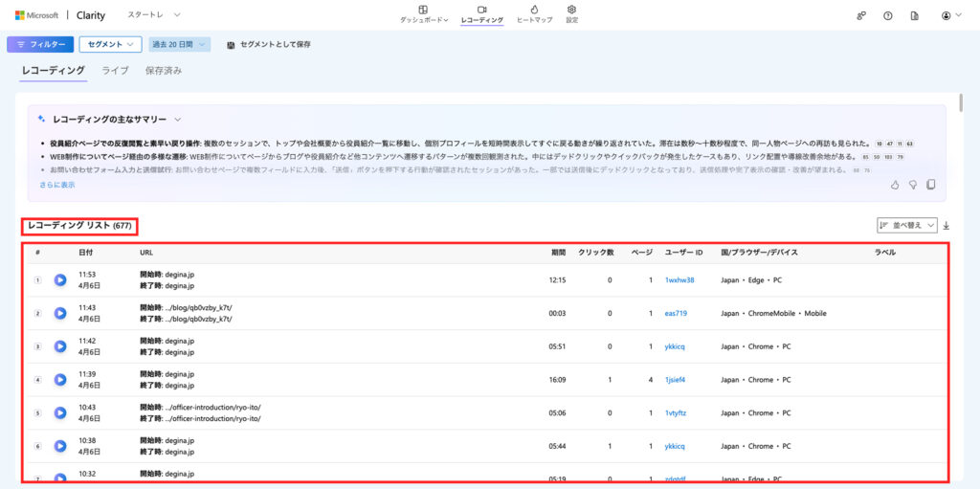Open the Segment dropdown
Image resolution: width=980 pixels, height=489 pixels.
(110, 44)
